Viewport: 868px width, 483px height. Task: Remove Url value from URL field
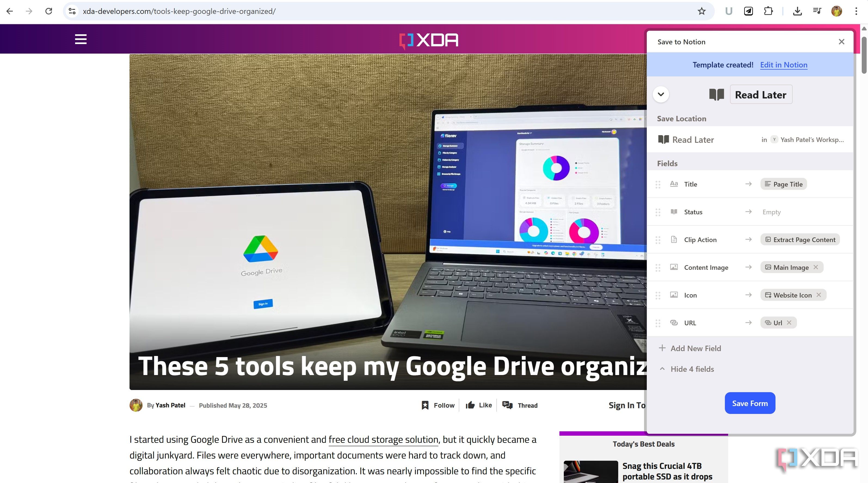click(x=789, y=322)
